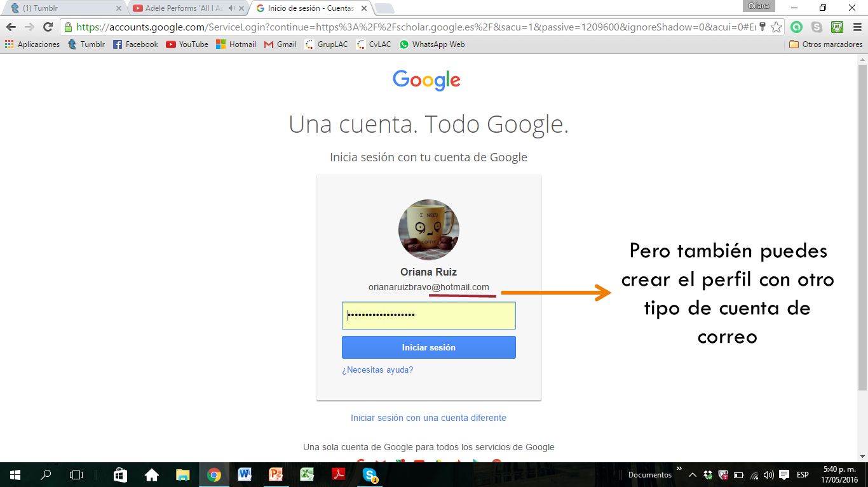Open Skype from the taskbar
This screenshot has height=487, width=868.
click(369, 474)
